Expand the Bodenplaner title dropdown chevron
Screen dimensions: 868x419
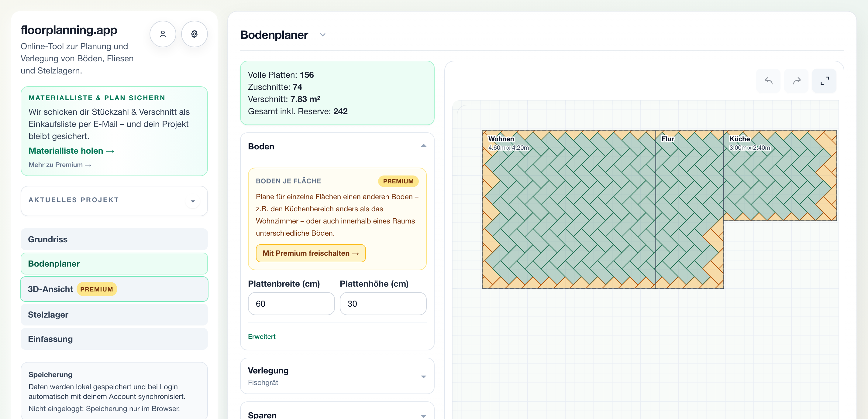[323, 35]
